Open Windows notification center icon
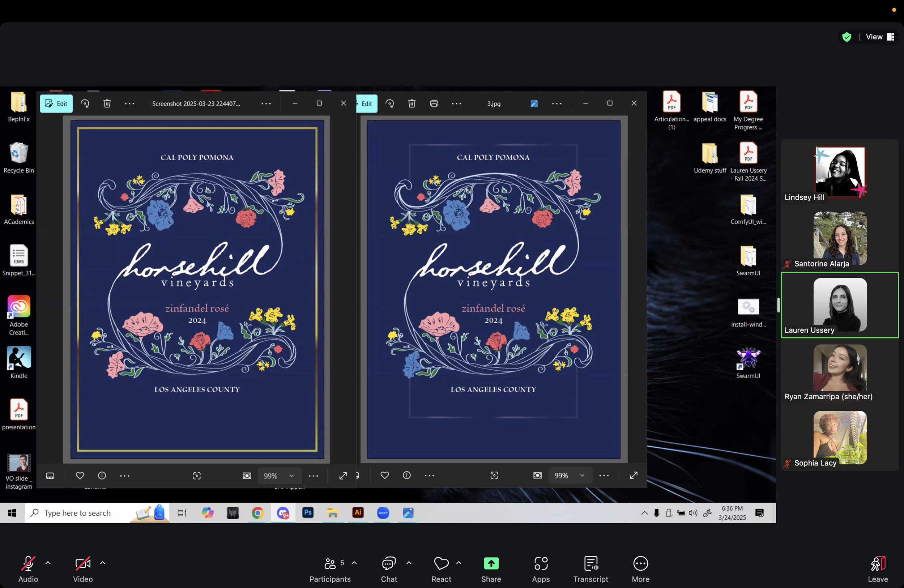 [x=759, y=513]
